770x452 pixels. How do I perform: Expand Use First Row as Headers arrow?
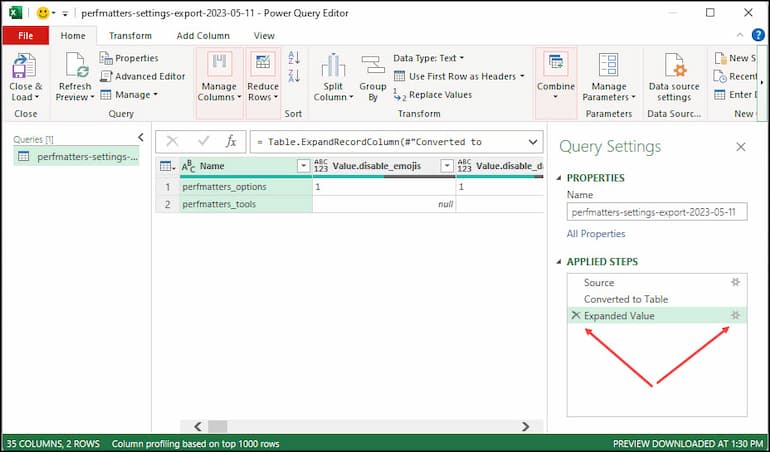coord(522,76)
